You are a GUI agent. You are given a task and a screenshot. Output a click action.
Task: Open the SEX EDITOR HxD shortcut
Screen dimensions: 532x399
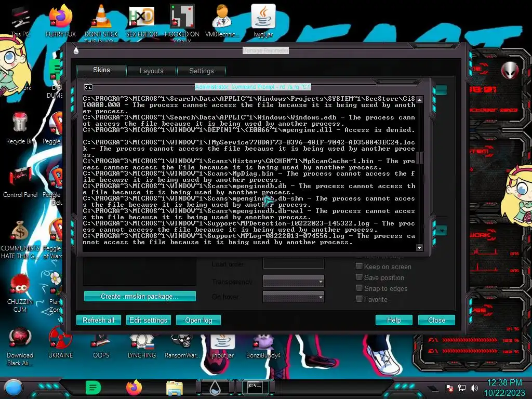pos(142,21)
